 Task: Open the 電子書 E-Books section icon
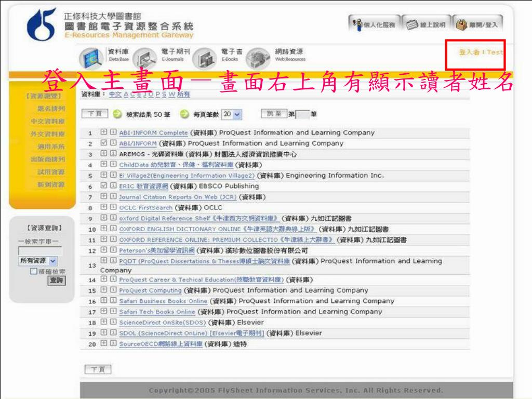click(205, 58)
